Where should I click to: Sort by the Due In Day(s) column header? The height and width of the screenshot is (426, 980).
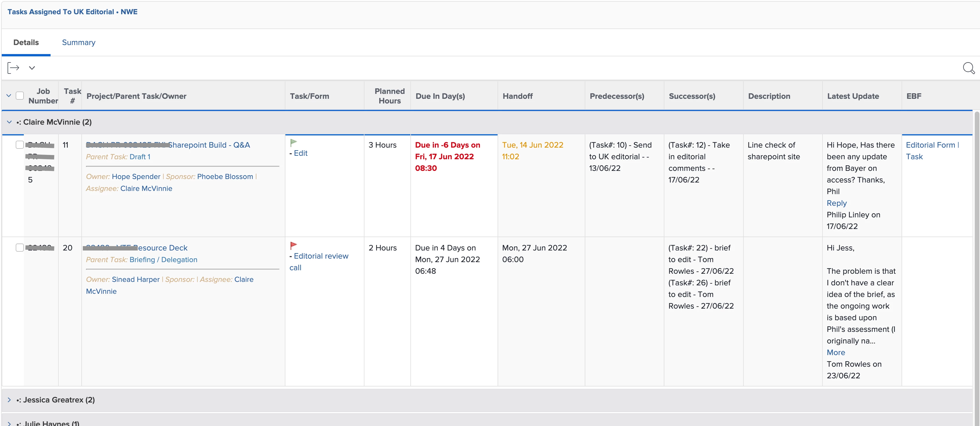coord(440,96)
